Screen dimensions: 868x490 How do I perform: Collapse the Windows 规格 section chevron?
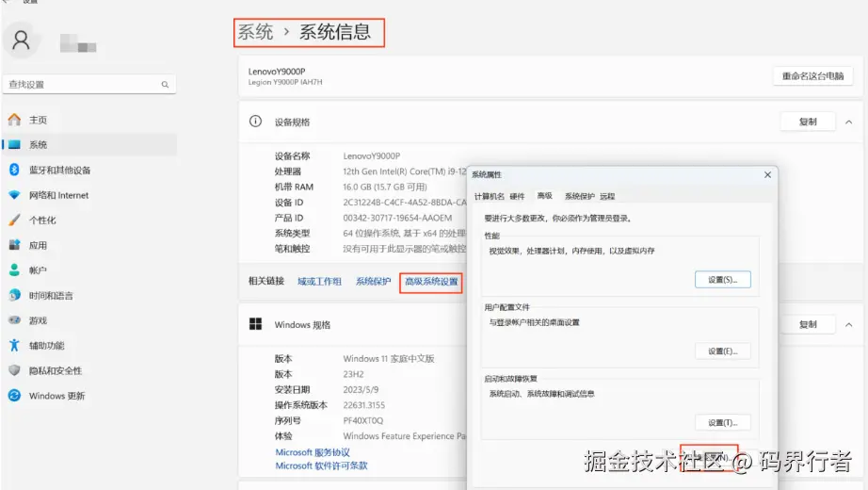848,325
